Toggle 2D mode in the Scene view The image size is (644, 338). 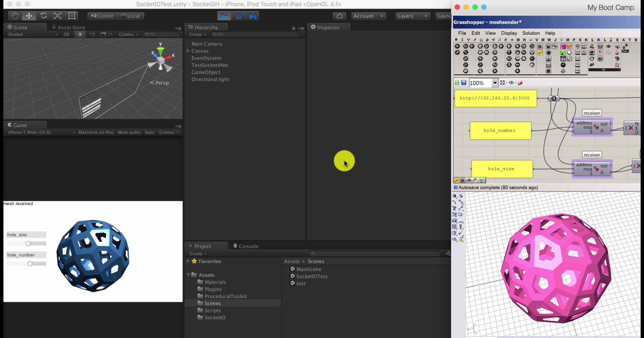(66, 34)
